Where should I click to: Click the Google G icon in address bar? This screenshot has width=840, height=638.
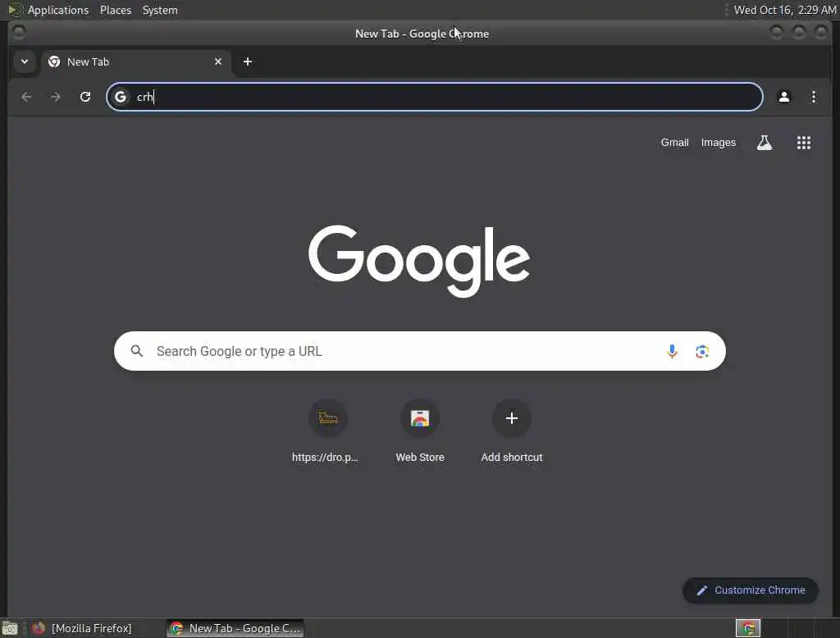(x=121, y=97)
